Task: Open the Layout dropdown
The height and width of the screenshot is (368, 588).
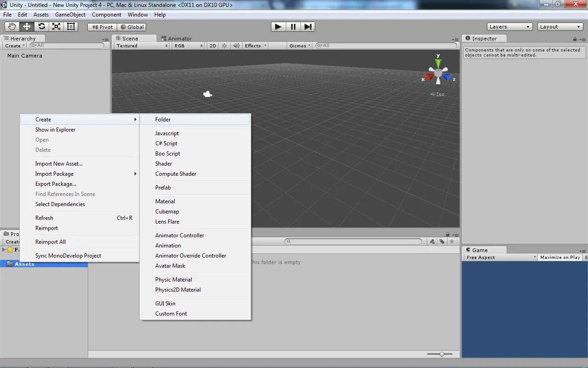Action: tap(560, 27)
